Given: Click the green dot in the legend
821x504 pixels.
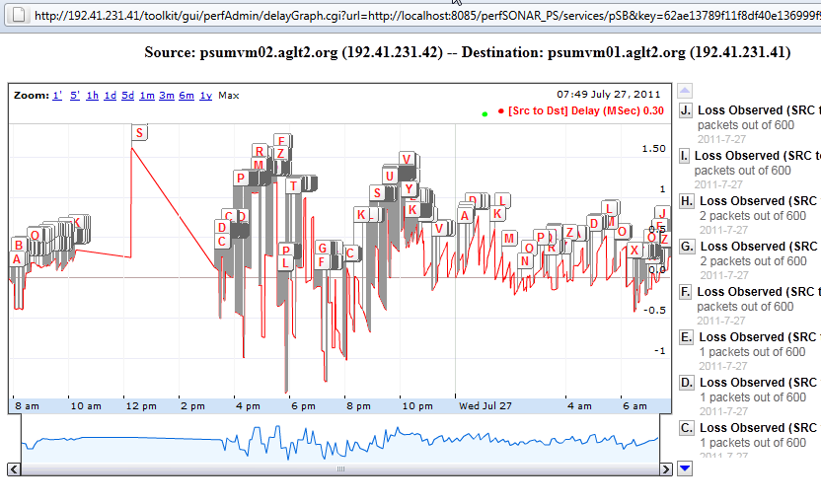Looking at the screenshot, I should (485, 113).
